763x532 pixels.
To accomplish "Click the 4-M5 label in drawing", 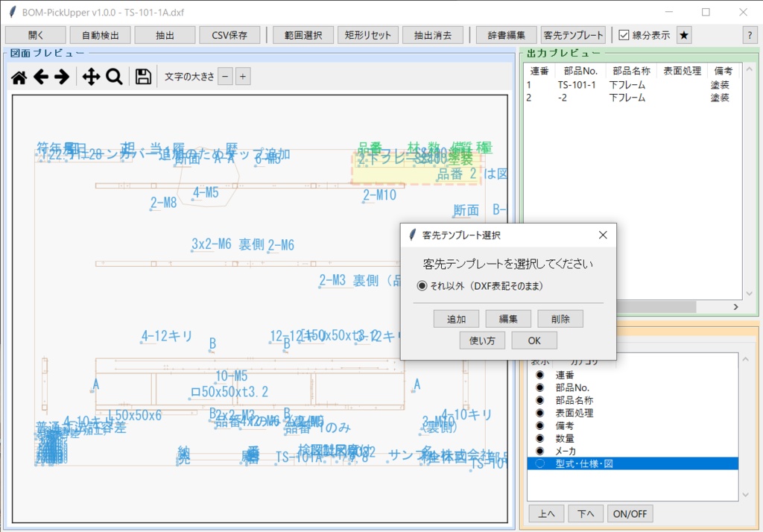I will [206, 192].
